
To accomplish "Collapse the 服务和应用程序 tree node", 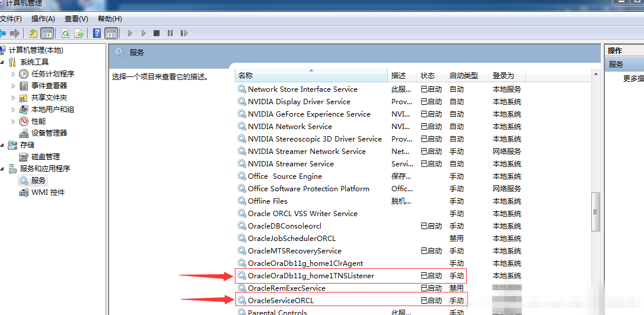I will point(3,169).
